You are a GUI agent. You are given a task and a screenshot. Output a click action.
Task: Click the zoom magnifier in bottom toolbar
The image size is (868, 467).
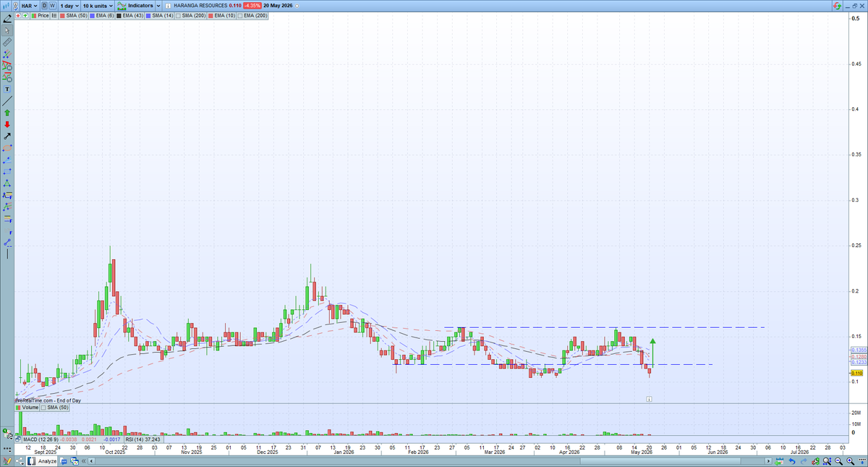(827, 460)
